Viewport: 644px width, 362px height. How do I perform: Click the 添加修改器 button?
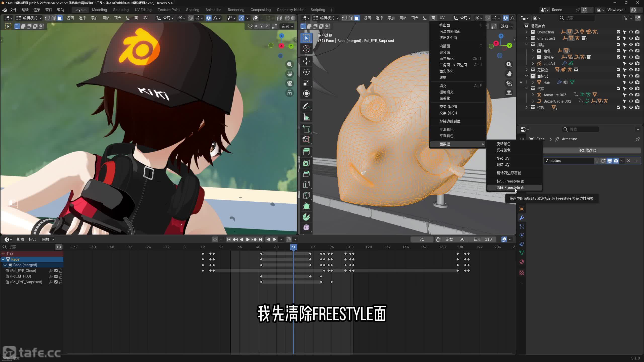pos(587,150)
